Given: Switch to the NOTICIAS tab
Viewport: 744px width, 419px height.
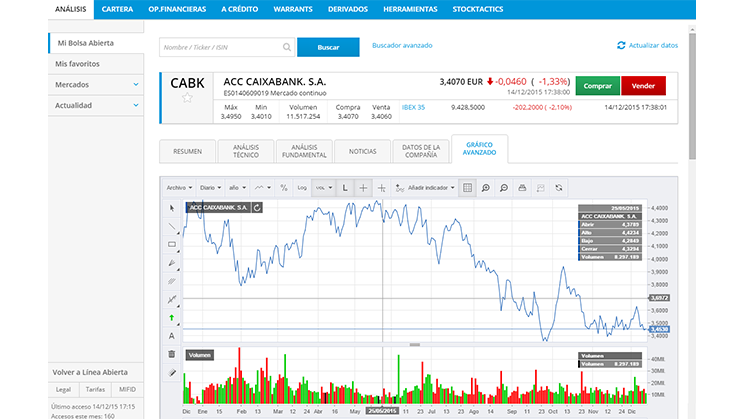Looking at the screenshot, I should [x=363, y=151].
